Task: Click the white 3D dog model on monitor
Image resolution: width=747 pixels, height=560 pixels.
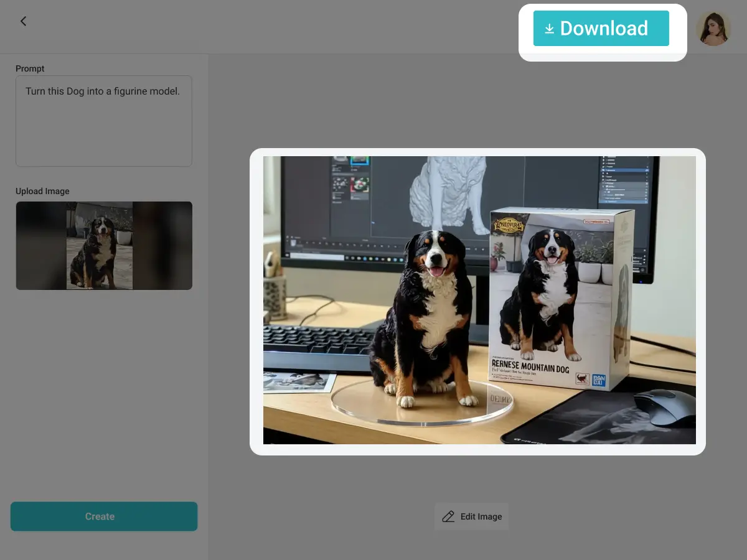Action: pyautogui.click(x=448, y=193)
